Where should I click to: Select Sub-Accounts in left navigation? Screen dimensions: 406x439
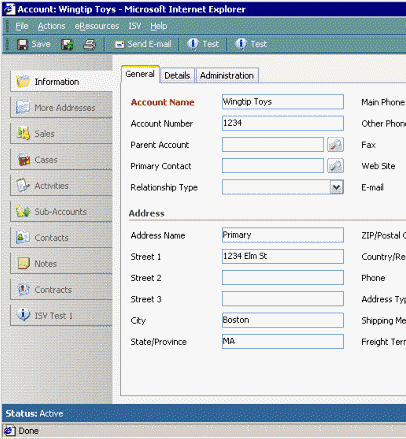(x=61, y=211)
